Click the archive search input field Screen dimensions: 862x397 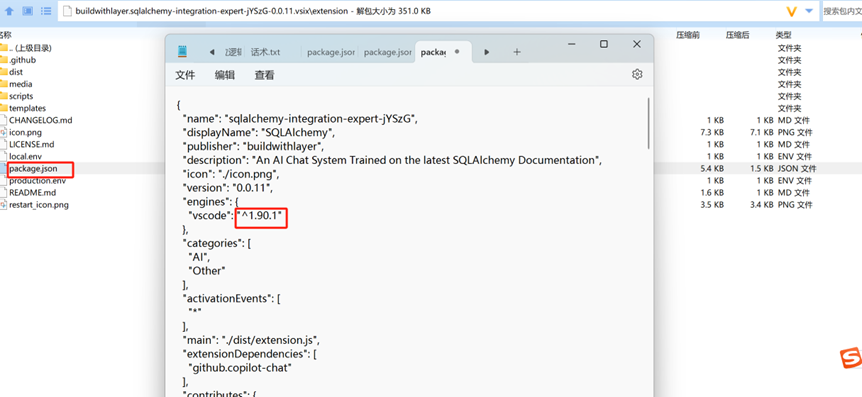(842, 11)
